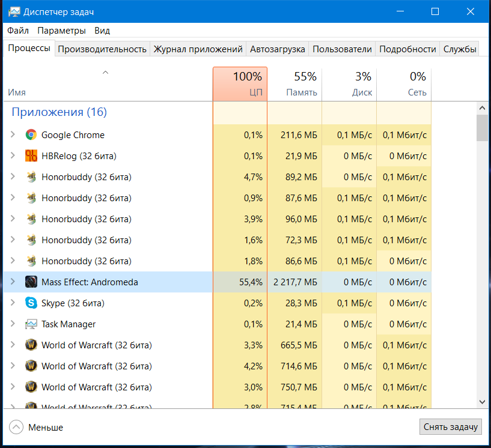491x448 pixels.
Task: Sort by the Сеть column header
Action: (404, 84)
